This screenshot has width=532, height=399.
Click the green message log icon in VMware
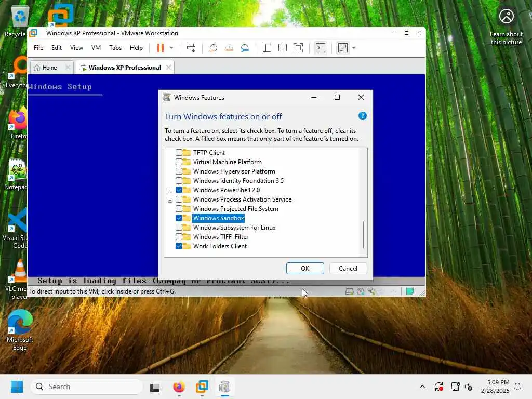(410, 291)
